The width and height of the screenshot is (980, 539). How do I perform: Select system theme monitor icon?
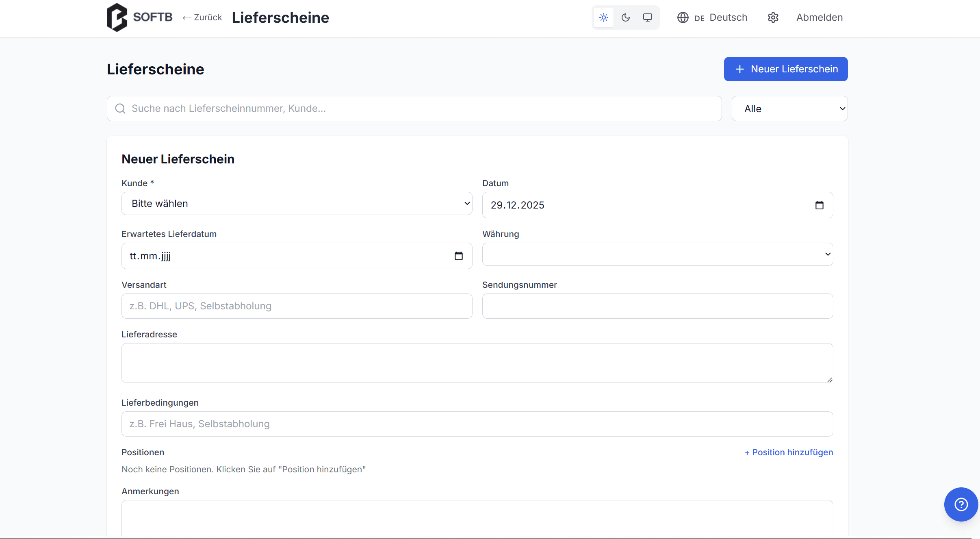(647, 17)
